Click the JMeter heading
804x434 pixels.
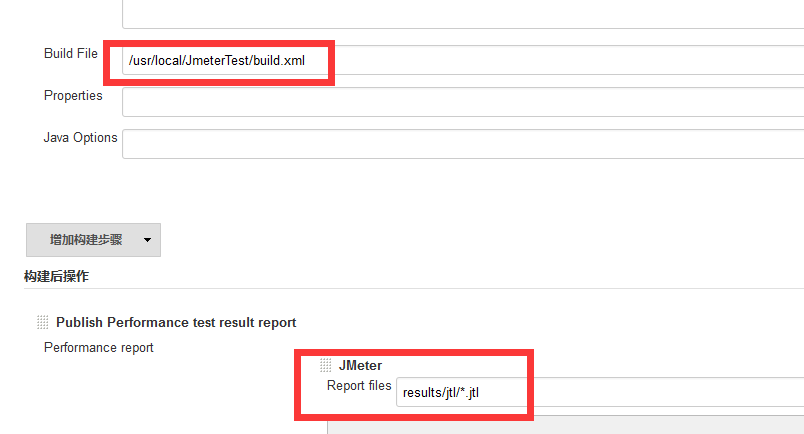[x=360, y=365]
